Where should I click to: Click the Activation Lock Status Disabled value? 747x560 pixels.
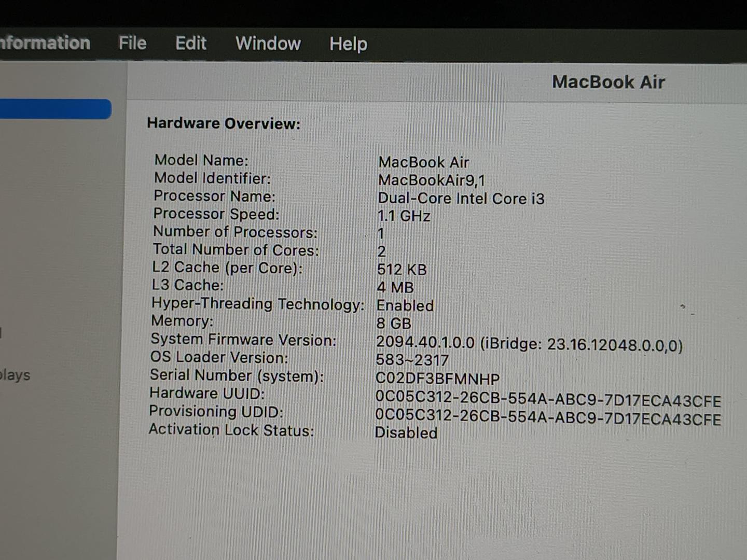pos(406,433)
